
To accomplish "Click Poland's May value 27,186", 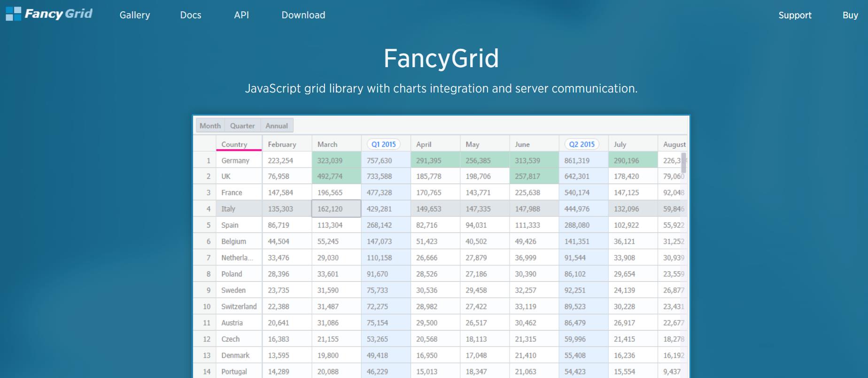I will click(485, 274).
